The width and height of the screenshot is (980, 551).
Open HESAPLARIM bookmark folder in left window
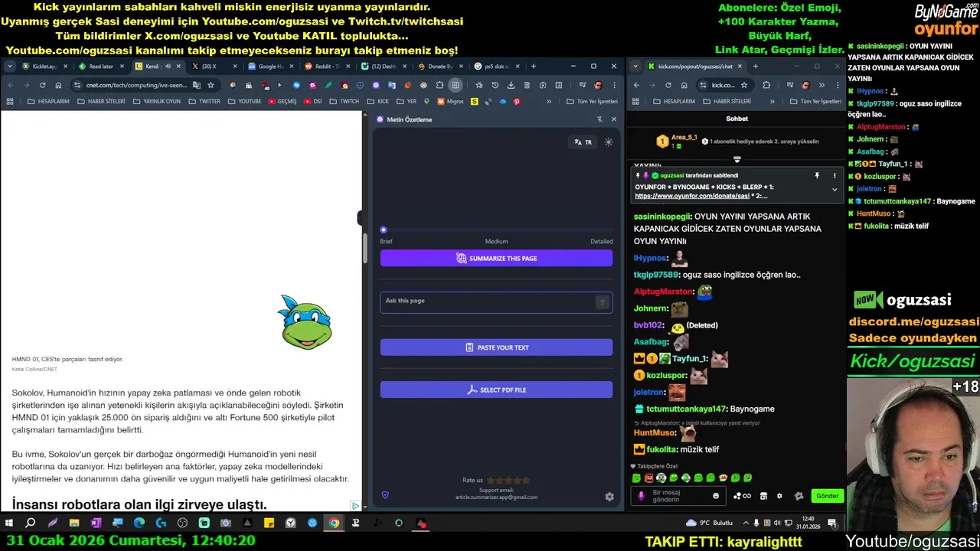[48, 101]
